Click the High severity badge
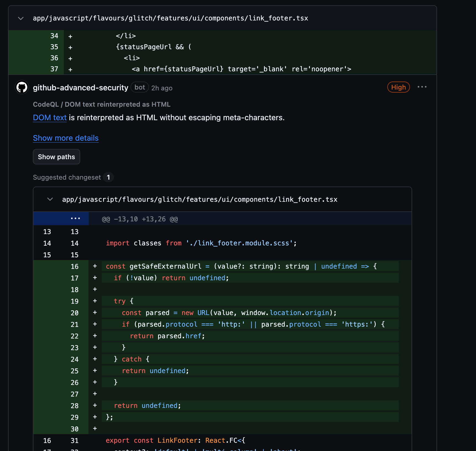This screenshot has height=451, width=476. point(398,87)
